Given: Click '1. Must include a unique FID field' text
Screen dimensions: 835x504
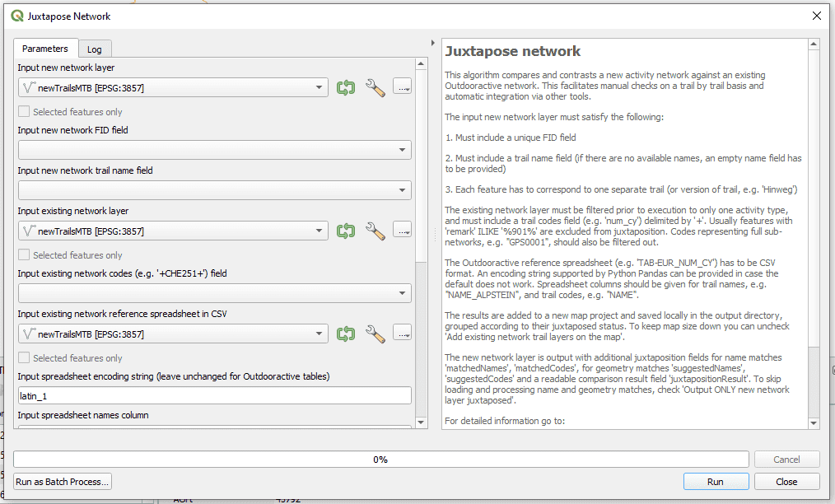Looking at the screenshot, I should [511, 138].
